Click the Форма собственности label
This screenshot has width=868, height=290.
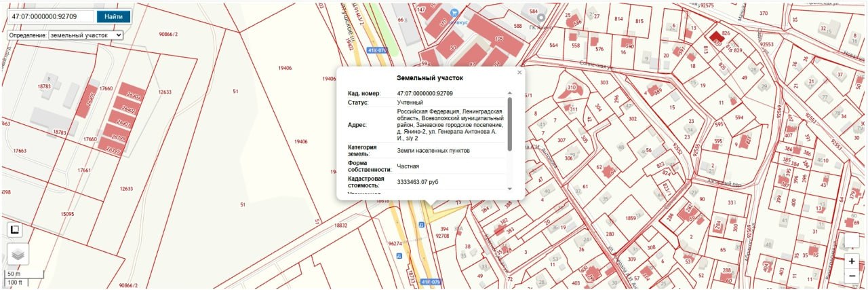point(370,166)
